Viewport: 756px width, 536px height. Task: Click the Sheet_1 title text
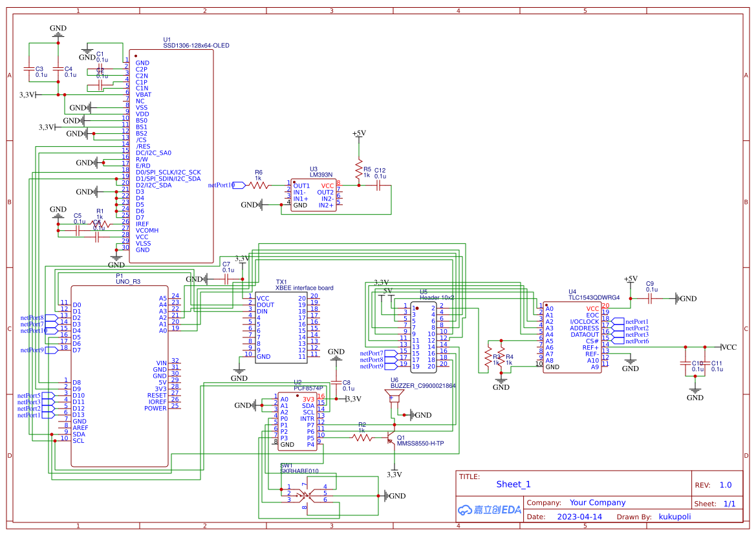point(513,484)
